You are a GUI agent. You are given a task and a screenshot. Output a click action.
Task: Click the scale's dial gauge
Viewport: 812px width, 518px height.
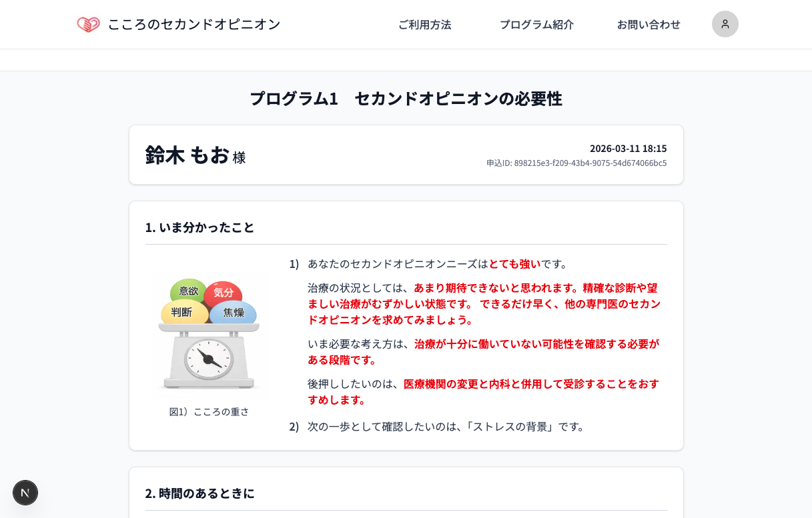click(209, 359)
